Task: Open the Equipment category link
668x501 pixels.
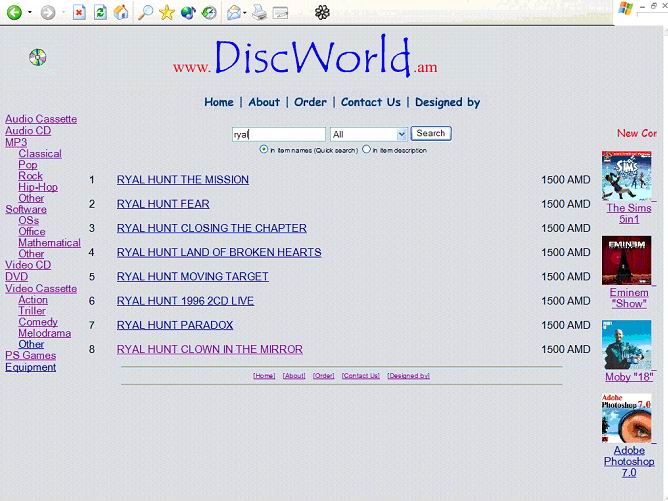Action: (x=31, y=367)
